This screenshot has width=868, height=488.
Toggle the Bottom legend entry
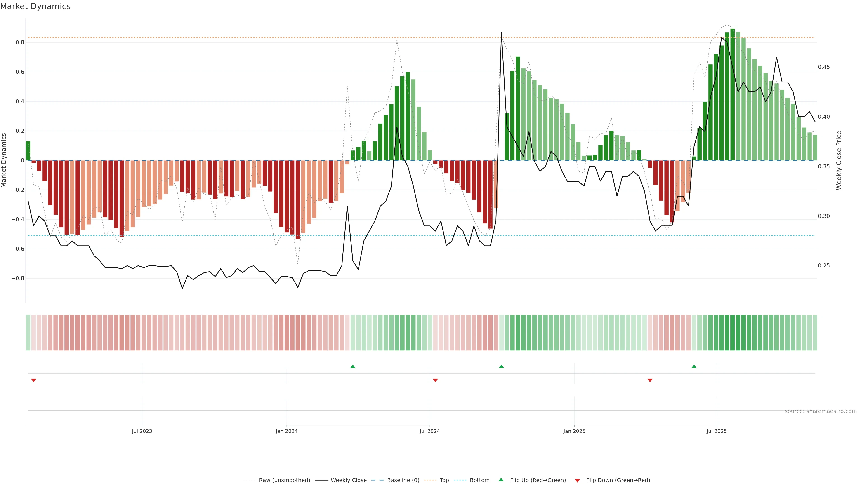[479, 480]
